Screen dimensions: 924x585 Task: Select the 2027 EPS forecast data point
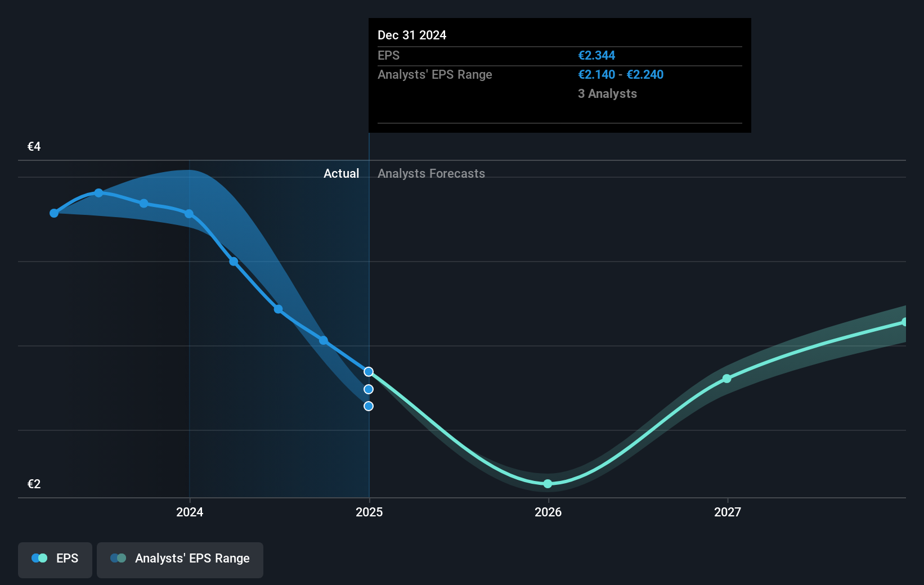727,379
